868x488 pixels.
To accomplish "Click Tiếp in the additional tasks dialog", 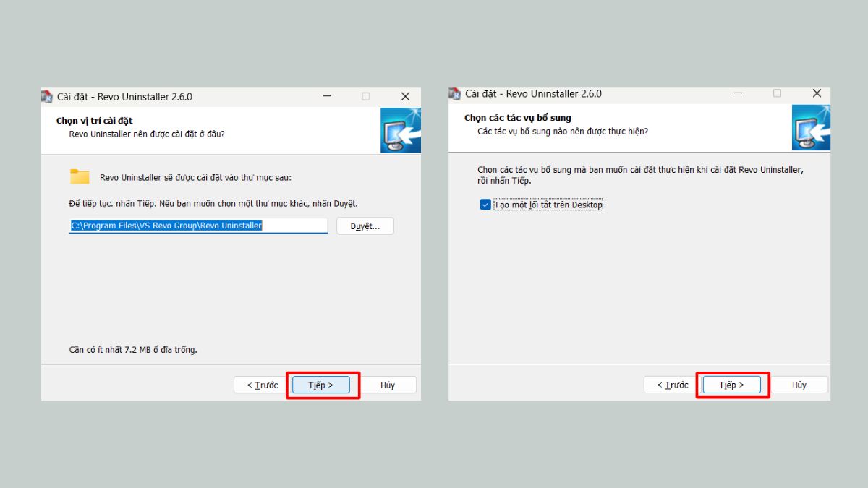I will coord(731,385).
